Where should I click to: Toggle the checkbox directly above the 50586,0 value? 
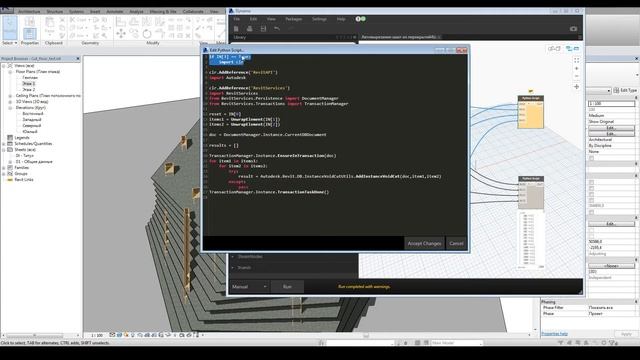(591, 236)
